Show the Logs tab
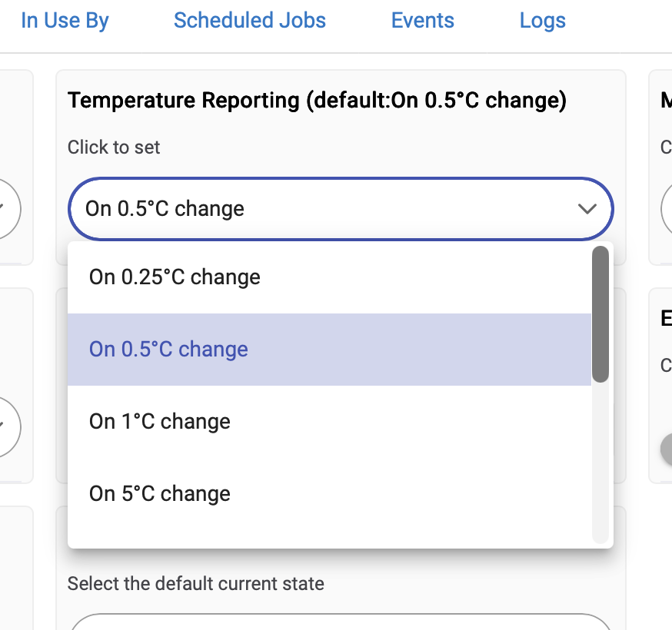This screenshot has width=672, height=630. [542, 21]
